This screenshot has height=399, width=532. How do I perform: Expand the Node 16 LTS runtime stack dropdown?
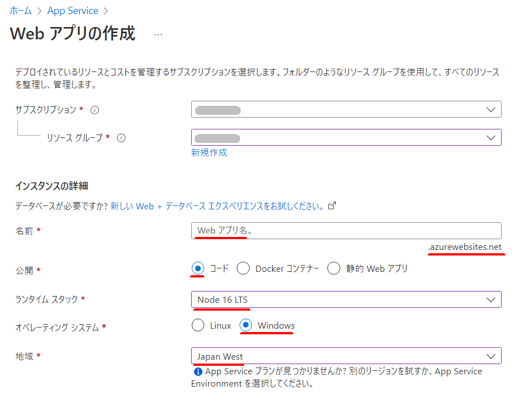pyautogui.click(x=346, y=299)
